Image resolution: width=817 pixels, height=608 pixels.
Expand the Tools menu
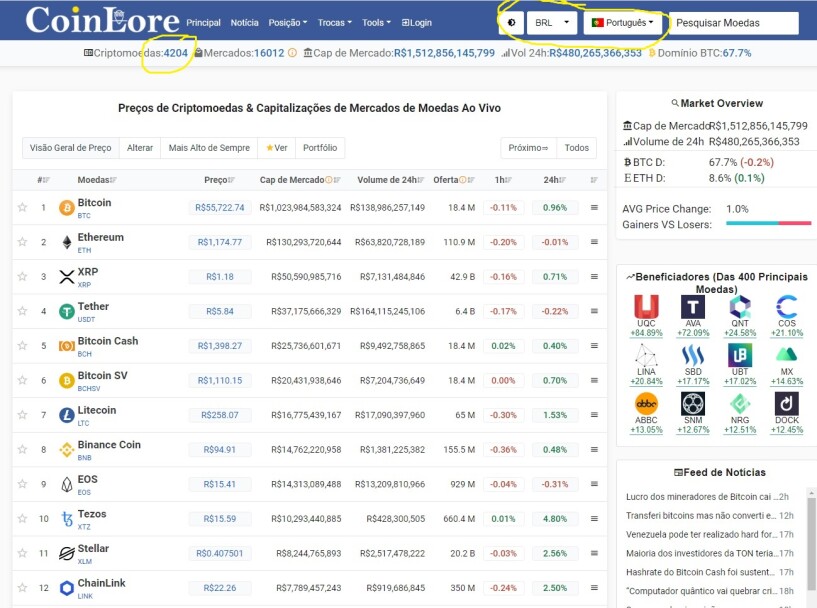376,23
